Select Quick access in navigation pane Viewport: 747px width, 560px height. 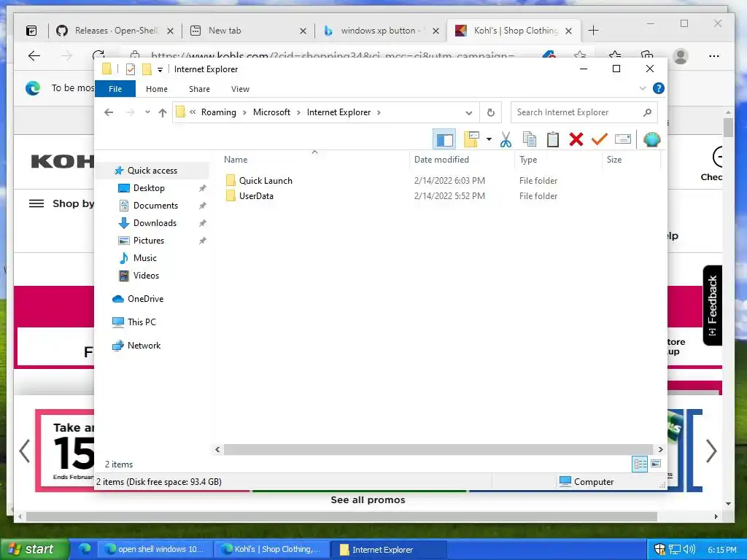click(x=152, y=171)
